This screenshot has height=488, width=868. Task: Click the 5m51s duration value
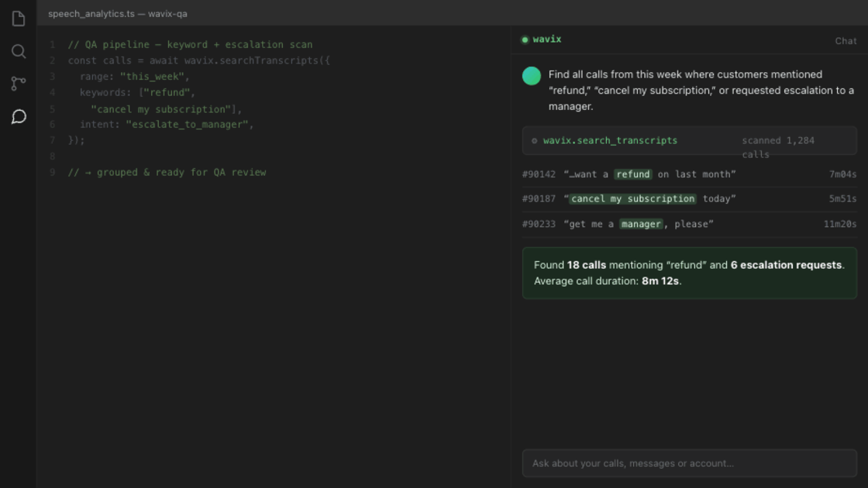tap(842, 198)
